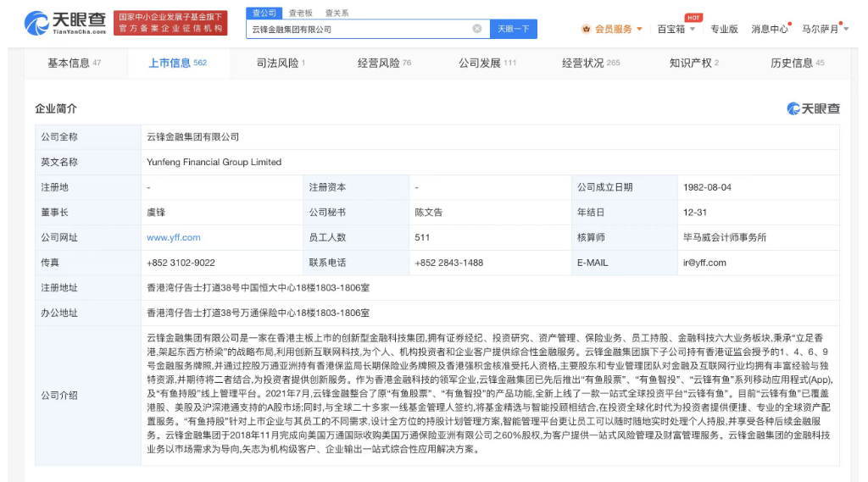Select the 查老板 search tab
868x482 pixels.
pos(301,13)
